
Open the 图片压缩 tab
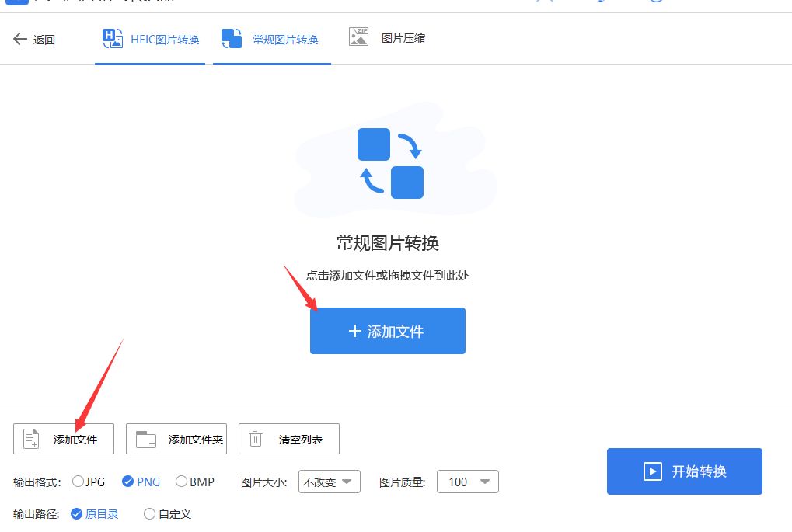387,38
